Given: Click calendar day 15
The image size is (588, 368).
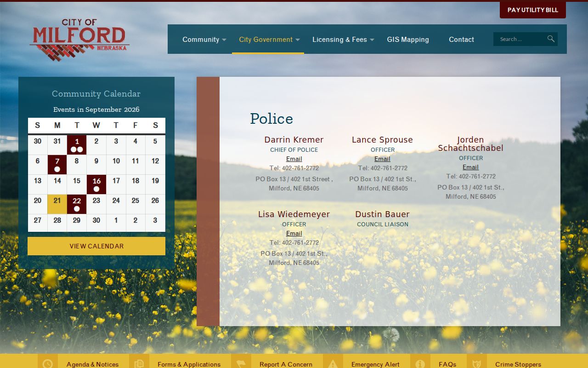Looking at the screenshot, I should [77, 184].
